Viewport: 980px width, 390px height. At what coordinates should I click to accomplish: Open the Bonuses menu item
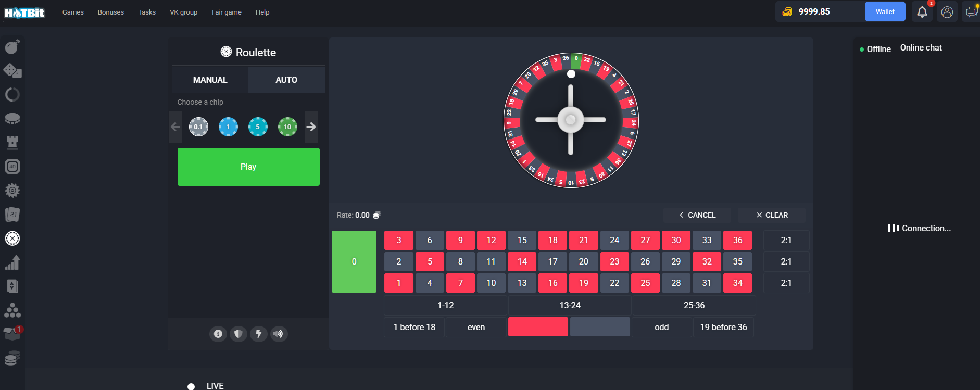[x=111, y=12]
